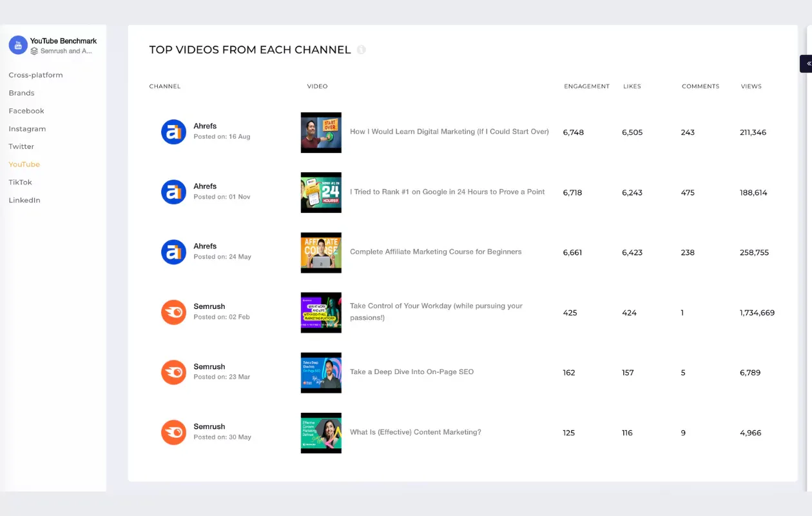Open 'Take a Deep Dive Into On-Page SEO' title
The height and width of the screenshot is (516, 812).
click(x=412, y=372)
